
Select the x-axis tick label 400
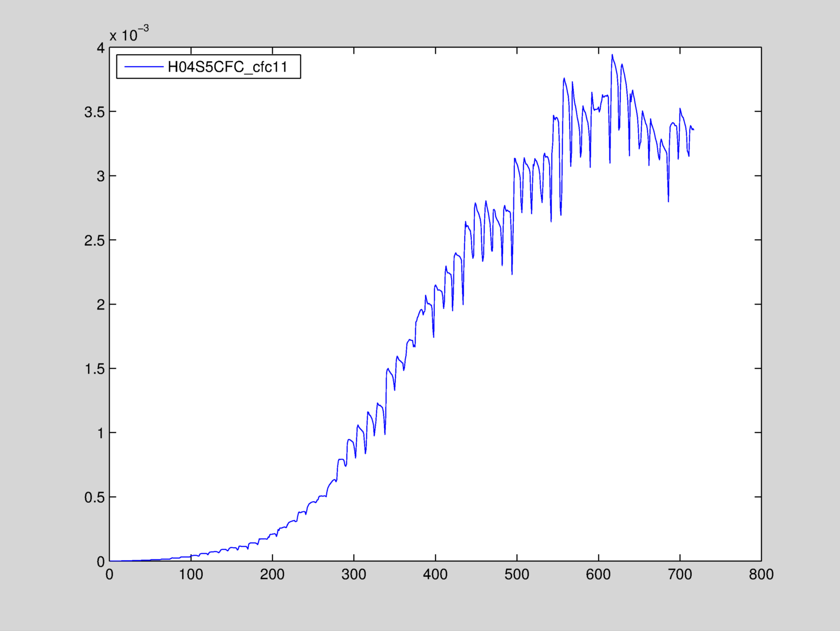pos(435,575)
